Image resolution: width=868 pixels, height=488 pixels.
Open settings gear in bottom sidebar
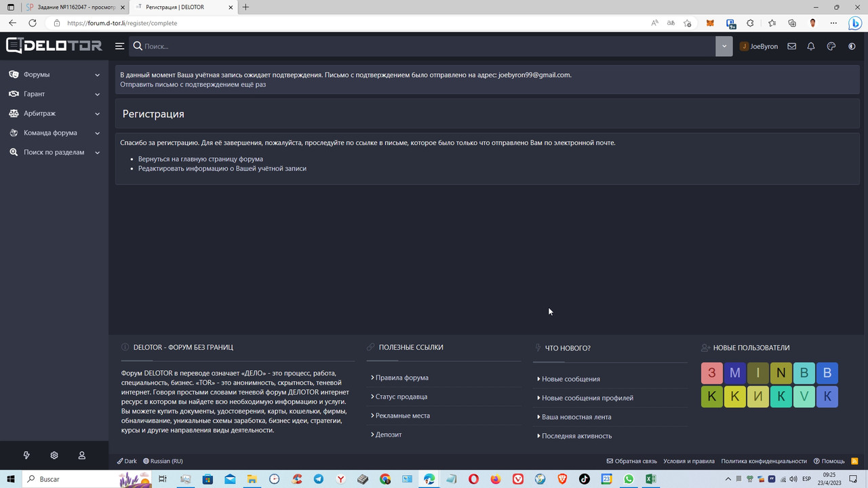click(54, 455)
